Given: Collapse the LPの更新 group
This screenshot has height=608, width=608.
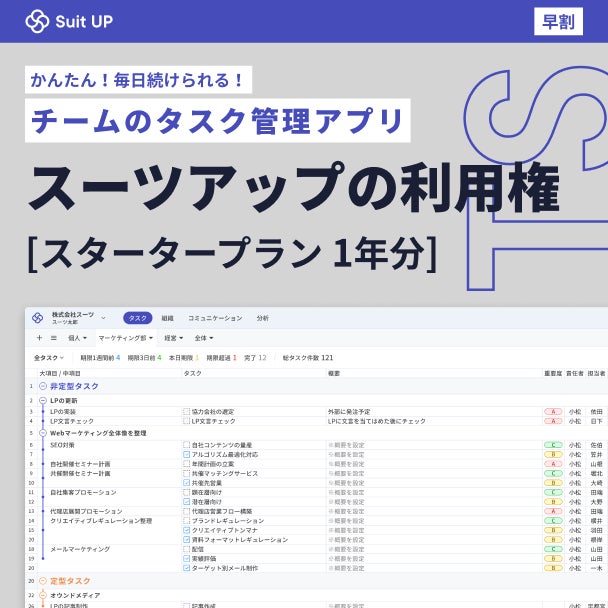Looking at the screenshot, I should tap(43, 400).
